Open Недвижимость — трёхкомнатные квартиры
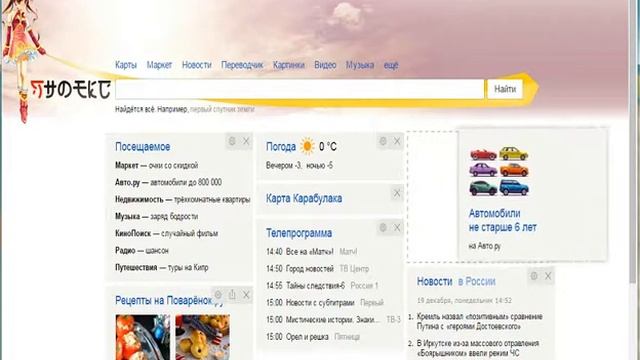This screenshot has width=640, height=360. point(182,200)
